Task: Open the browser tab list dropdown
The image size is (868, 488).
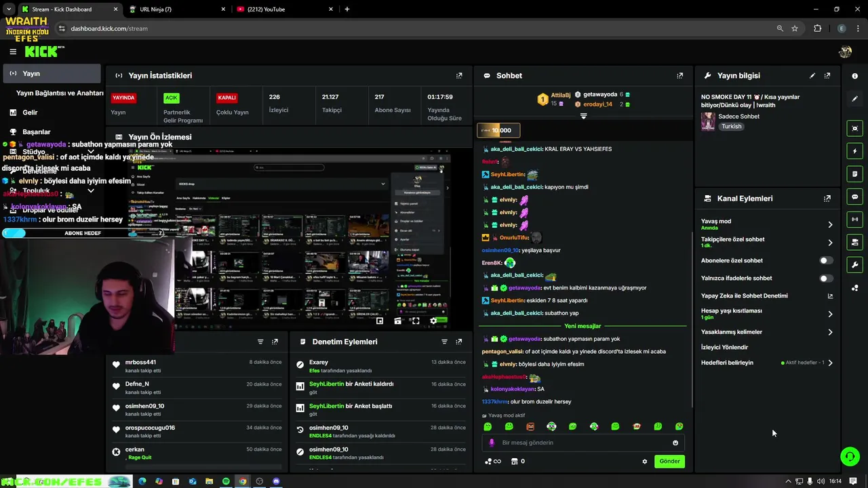Action: [9, 9]
